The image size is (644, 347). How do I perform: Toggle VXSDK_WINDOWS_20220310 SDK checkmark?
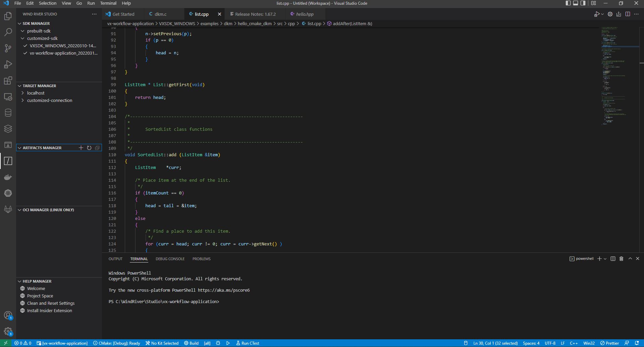(x=25, y=46)
